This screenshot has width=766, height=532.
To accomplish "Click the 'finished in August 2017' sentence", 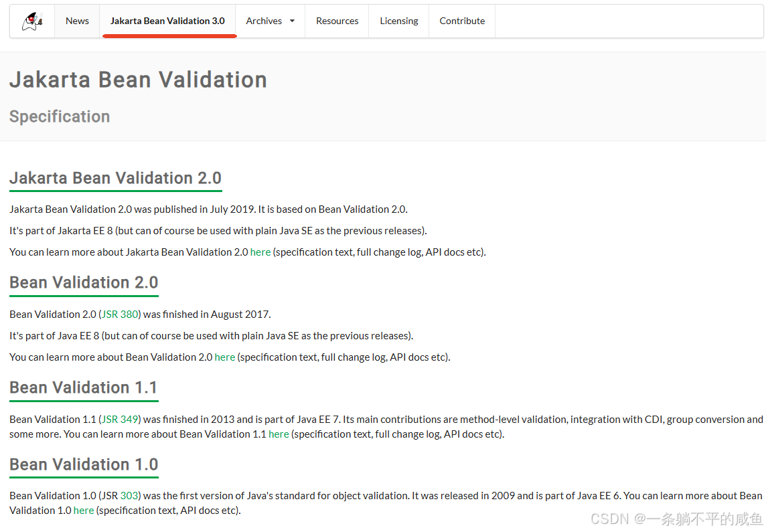I will point(140,315).
